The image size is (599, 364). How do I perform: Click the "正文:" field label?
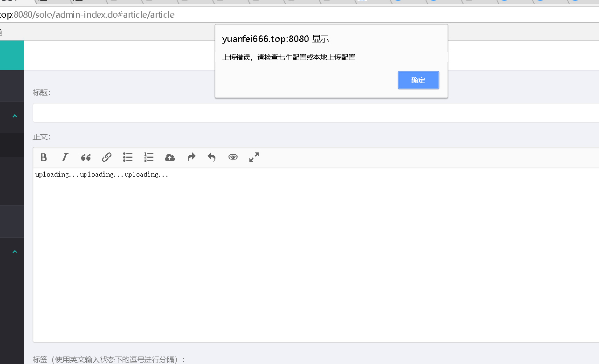41,137
